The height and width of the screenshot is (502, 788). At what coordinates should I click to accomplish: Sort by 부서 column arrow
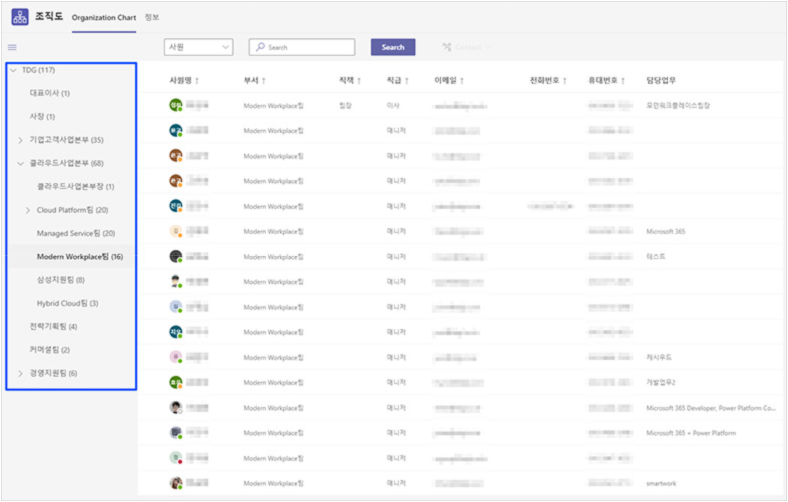click(264, 81)
